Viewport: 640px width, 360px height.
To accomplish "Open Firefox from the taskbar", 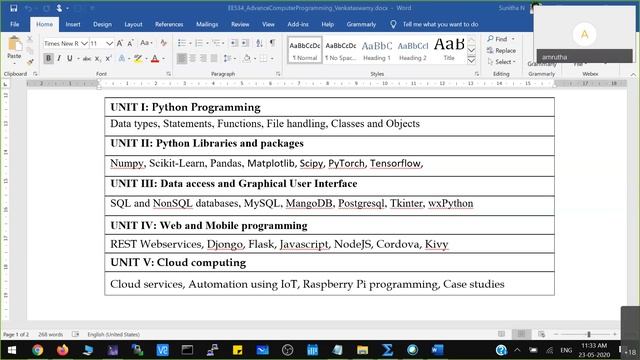I will point(62,350).
